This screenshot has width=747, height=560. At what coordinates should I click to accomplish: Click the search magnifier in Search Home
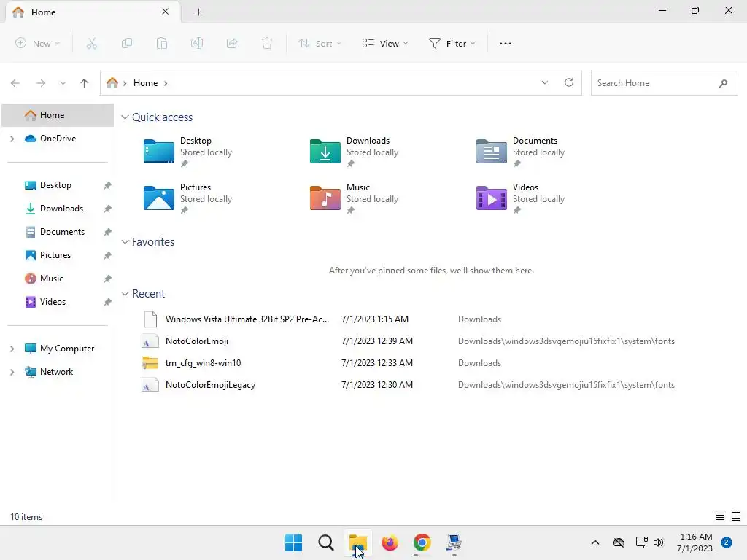click(x=723, y=83)
